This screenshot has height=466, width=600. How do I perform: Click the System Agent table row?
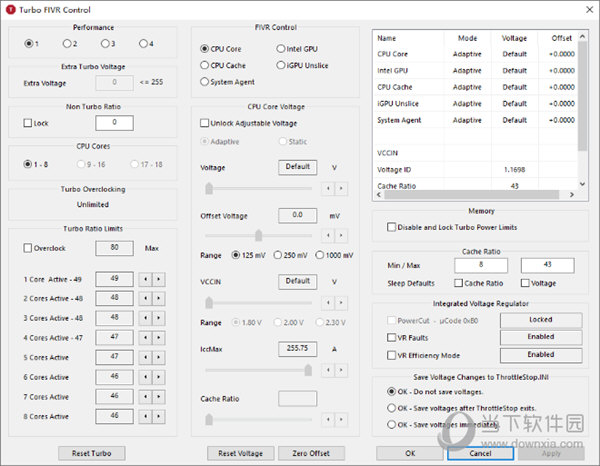click(x=476, y=120)
